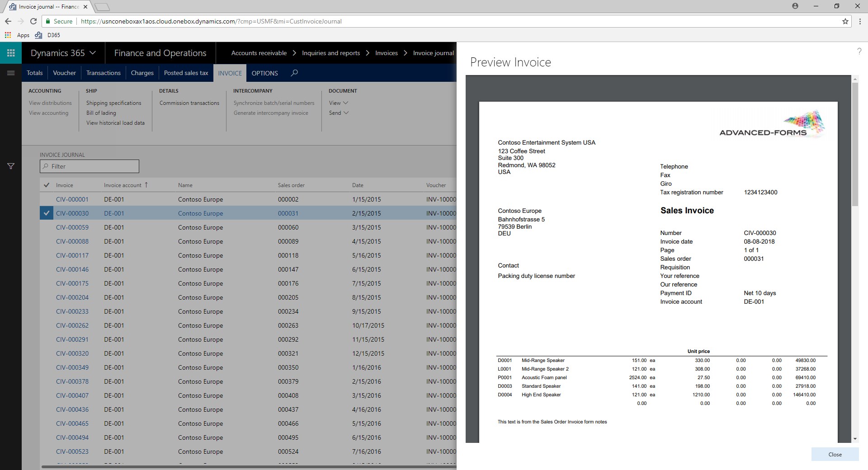Click Invoice journal breadcrumb

coord(434,53)
